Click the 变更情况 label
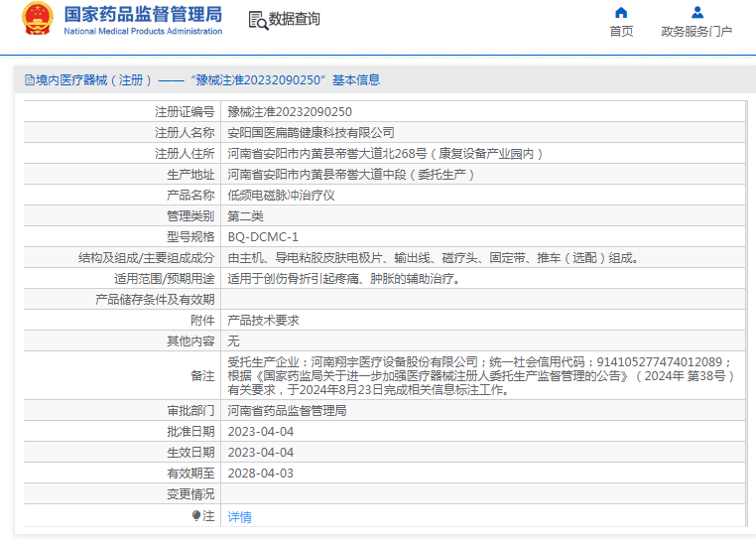The image size is (756, 546). (190, 494)
